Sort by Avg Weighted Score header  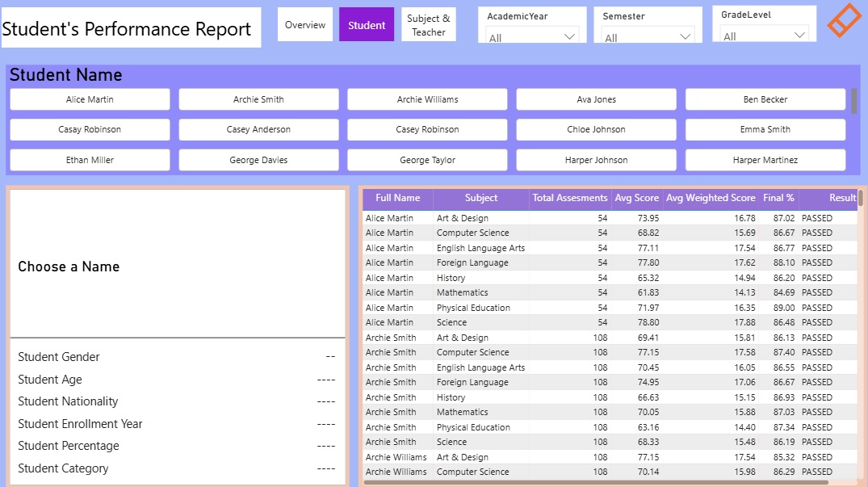[711, 198]
